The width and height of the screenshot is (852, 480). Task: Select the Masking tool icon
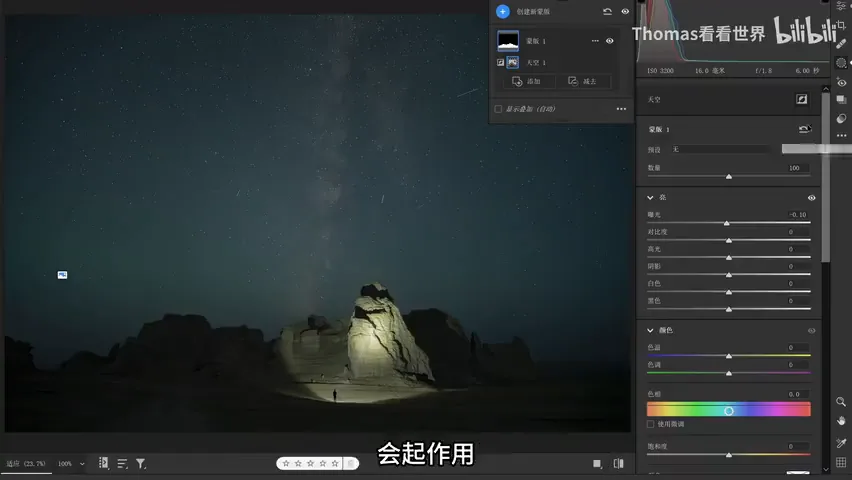(841, 63)
